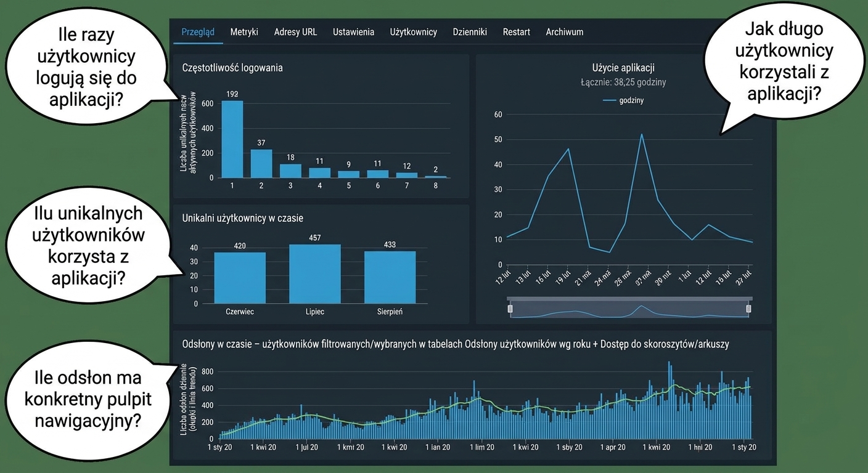The width and height of the screenshot is (868, 473).
Task: Click the left handle of range slider
Action: [x=510, y=309]
